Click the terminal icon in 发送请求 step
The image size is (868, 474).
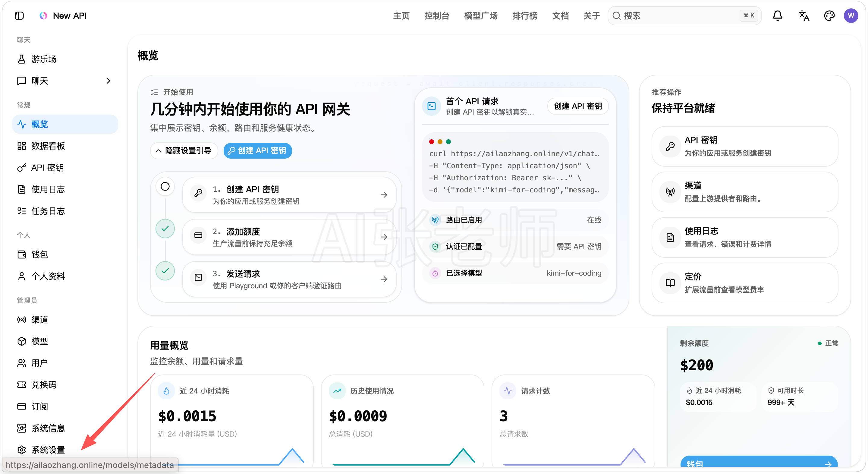point(199,277)
